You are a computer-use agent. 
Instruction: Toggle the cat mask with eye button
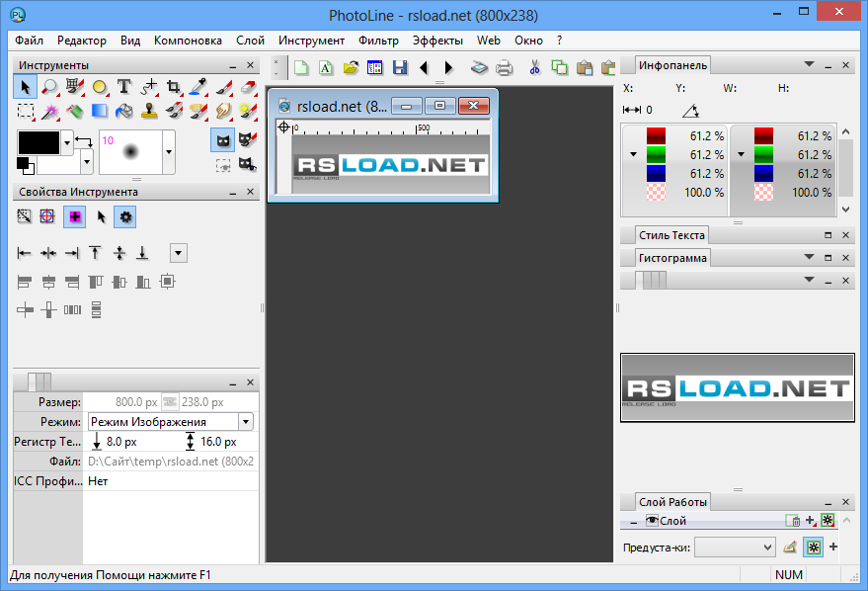(248, 164)
